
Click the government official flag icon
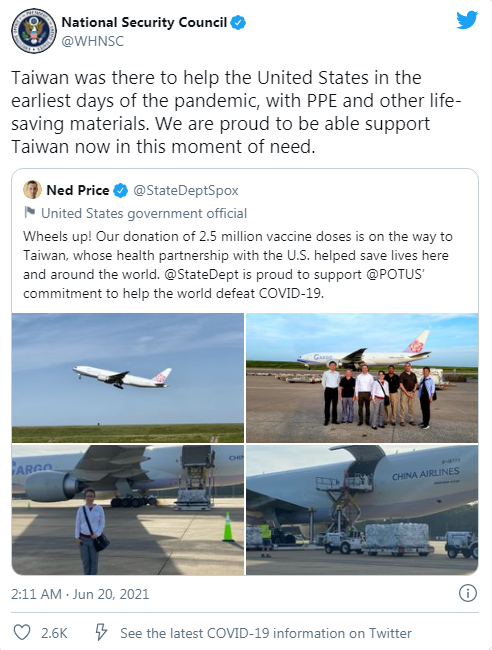point(29,213)
